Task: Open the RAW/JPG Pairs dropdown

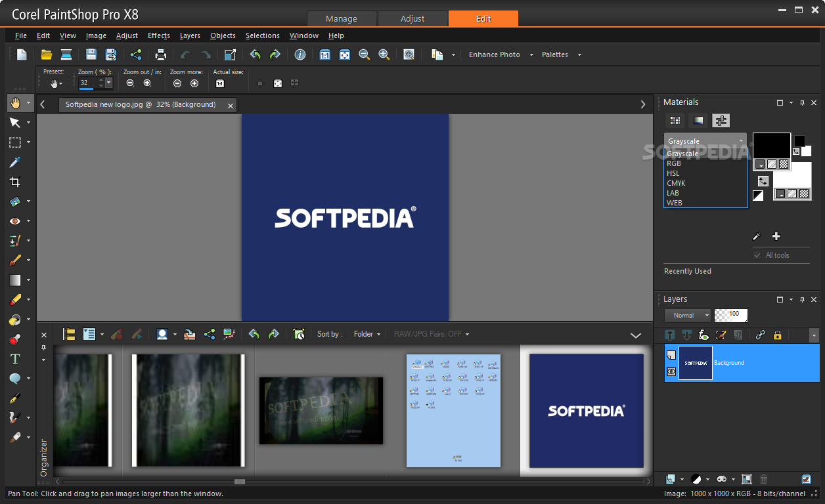Action: point(432,334)
